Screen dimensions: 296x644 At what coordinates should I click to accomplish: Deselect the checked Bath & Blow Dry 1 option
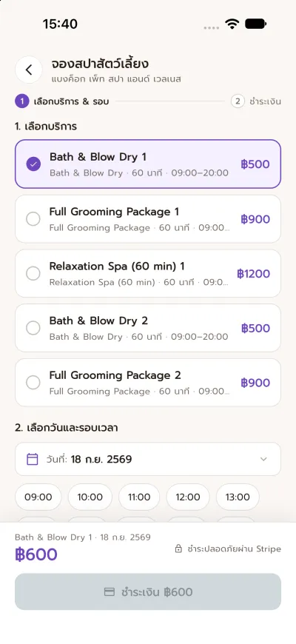tap(33, 164)
